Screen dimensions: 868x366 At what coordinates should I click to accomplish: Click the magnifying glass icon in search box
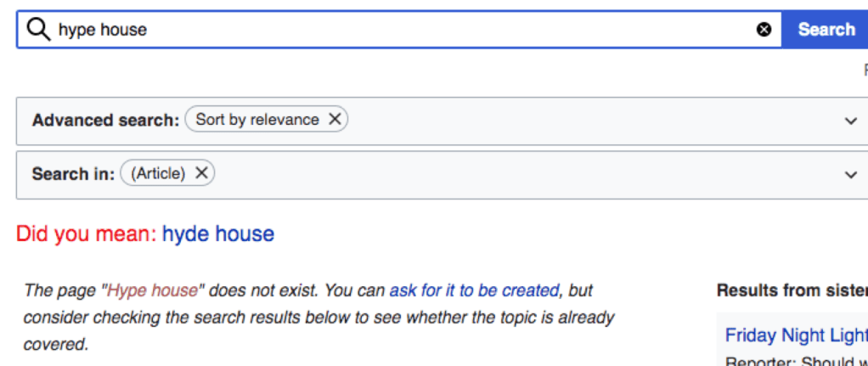[38, 30]
